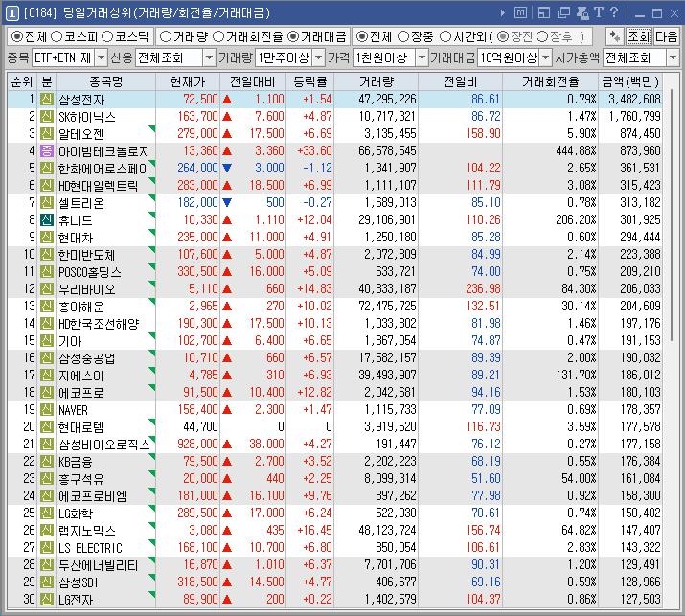Open the LS ELECTRIC stock name
Screen dimensions: 685x616
(x=90, y=548)
